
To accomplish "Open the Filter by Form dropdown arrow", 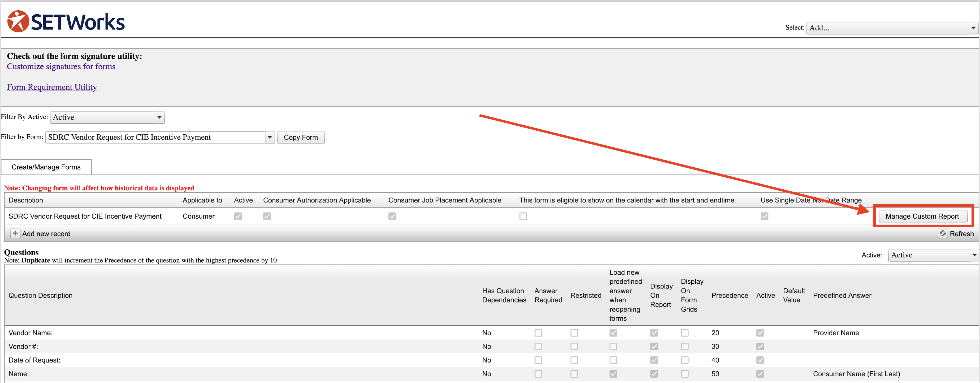I will (x=270, y=137).
